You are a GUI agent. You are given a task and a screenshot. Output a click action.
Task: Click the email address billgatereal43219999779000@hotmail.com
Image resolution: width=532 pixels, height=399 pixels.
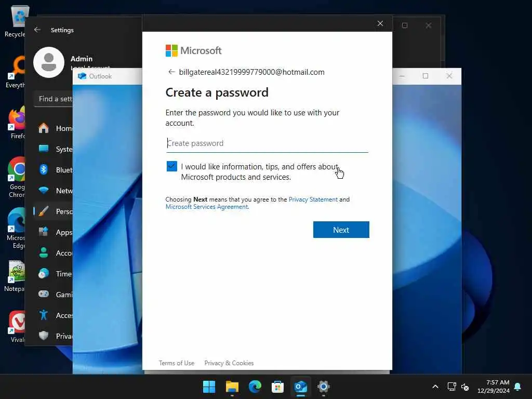click(252, 72)
